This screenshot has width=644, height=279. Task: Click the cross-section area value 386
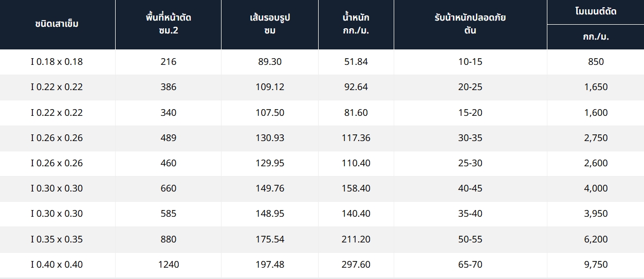(168, 87)
